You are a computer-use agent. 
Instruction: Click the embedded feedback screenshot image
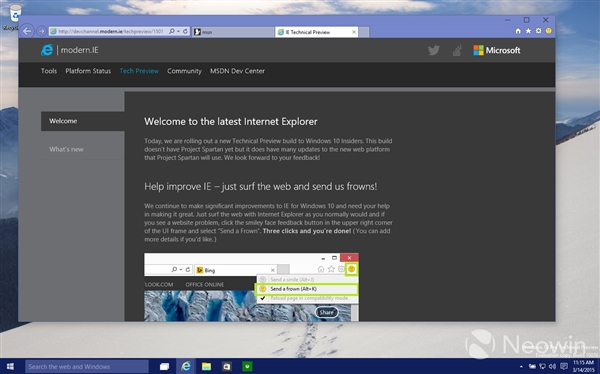pyautogui.click(x=251, y=287)
